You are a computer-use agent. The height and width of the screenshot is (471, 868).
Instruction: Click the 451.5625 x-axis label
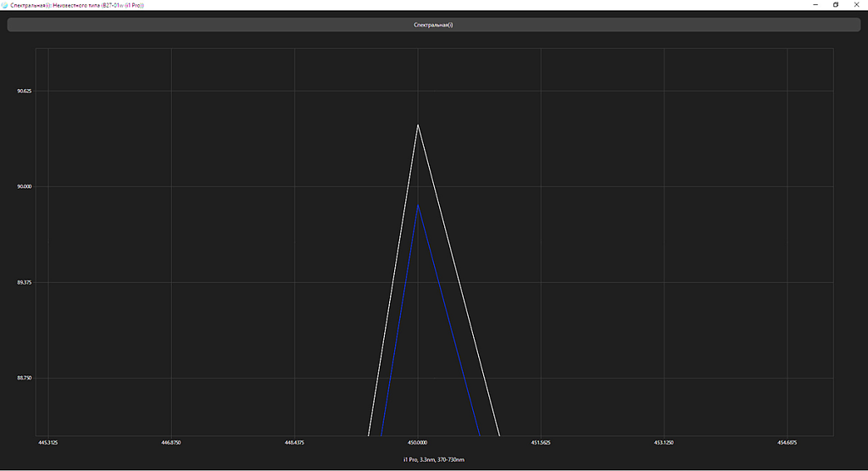[x=541, y=442]
